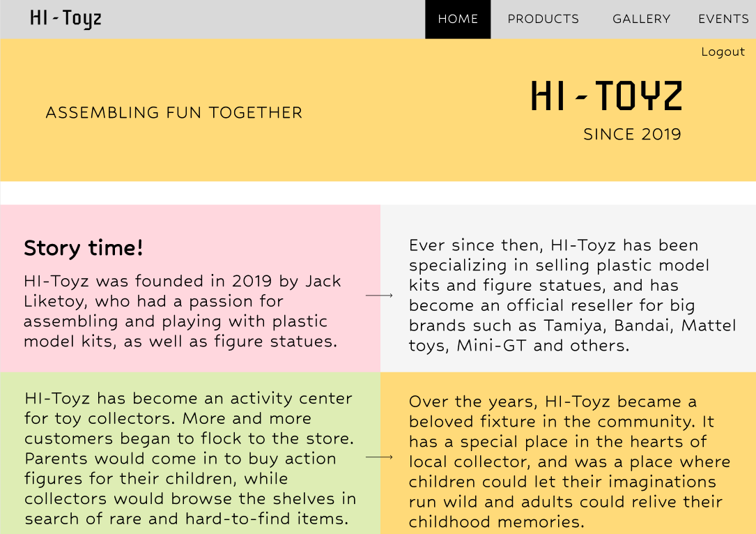Go to the PRODUCTS page
Image resolution: width=756 pixels, height=534 pixels.
[543, 20]
